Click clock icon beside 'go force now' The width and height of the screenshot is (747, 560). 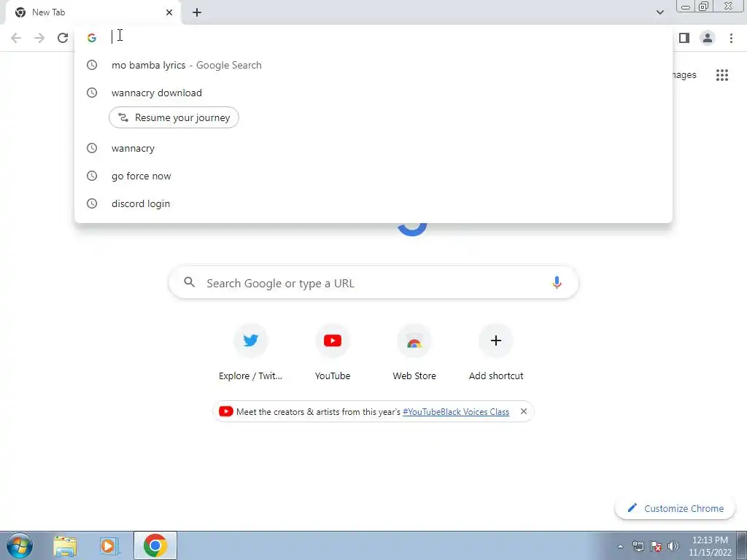pyautogui.click(x=92, y=176)
